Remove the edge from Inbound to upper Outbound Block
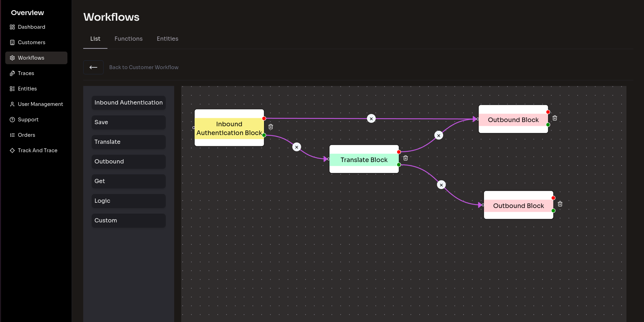The image size is (644, 322). coord(371,119)
